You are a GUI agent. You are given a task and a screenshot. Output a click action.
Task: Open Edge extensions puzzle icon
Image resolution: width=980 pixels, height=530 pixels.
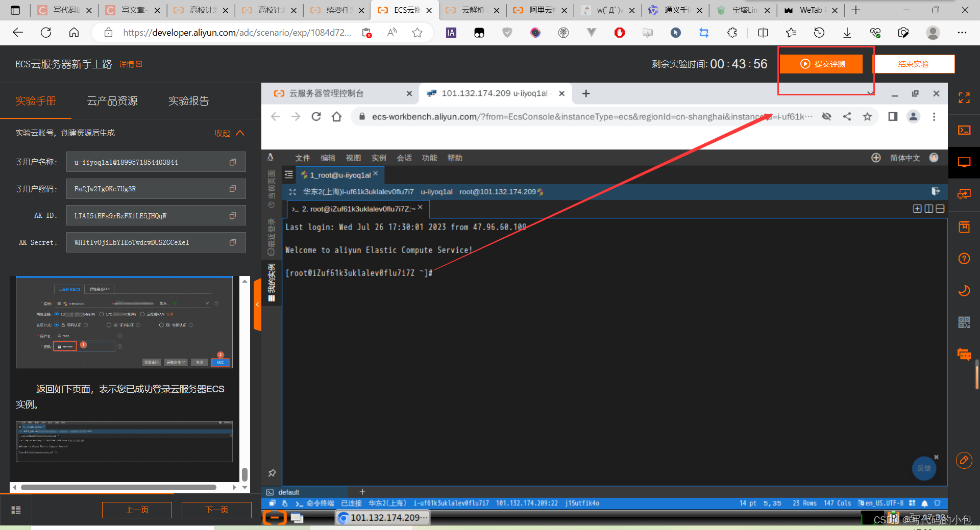point(732,33)
